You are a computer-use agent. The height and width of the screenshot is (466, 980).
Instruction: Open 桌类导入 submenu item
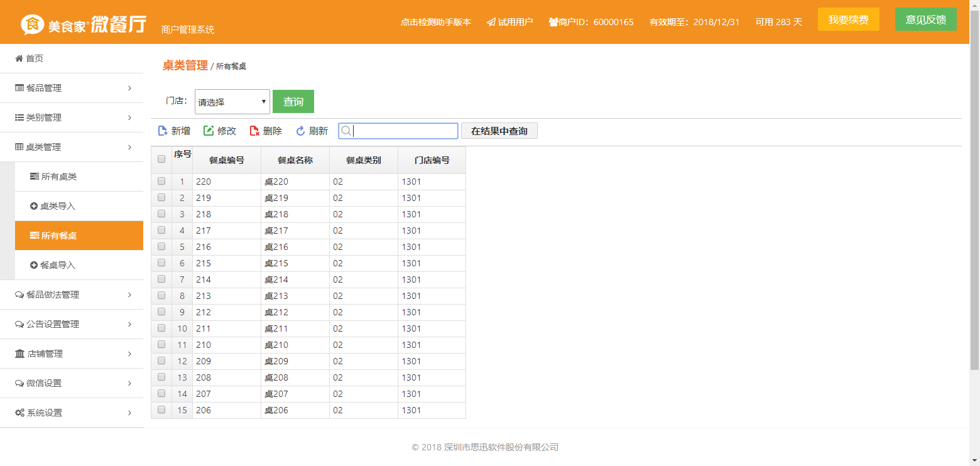click(x=79, y=206)
